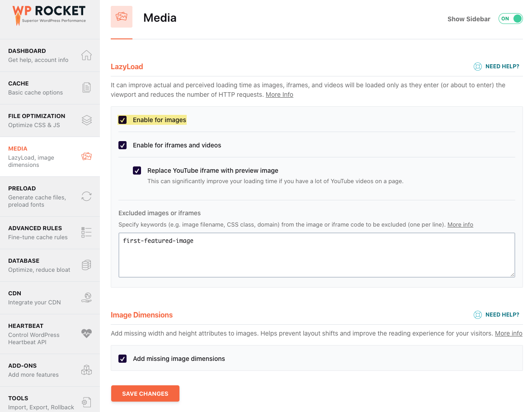Uncheck Add missing image dimensions

coord(122,358)
